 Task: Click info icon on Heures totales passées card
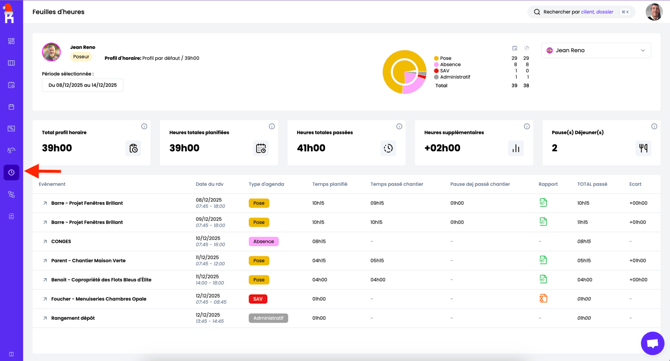point(399,126)
